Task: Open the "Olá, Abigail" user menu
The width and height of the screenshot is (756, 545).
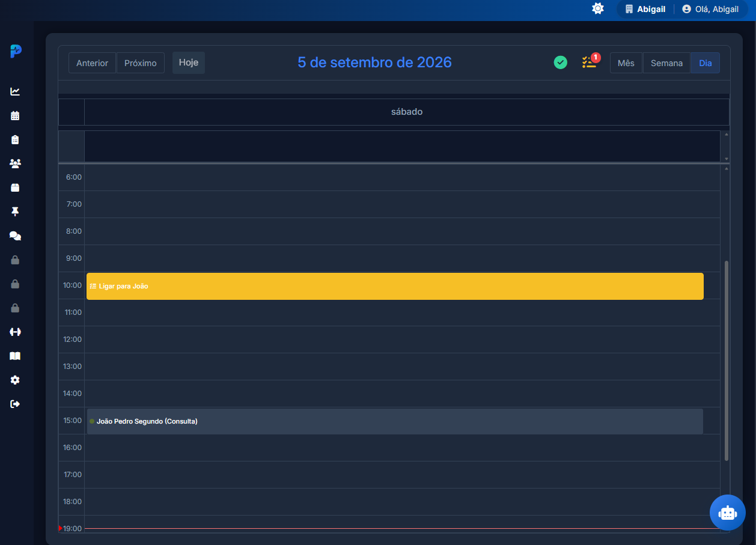Action: [x=710, y=9]
